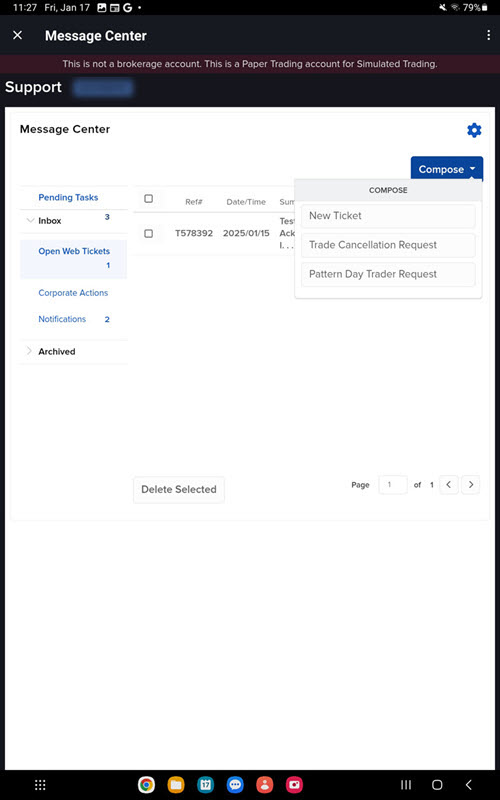Open the Messages app in taskbar
Viewport: 500px width, 800px height.
(235, 785)
